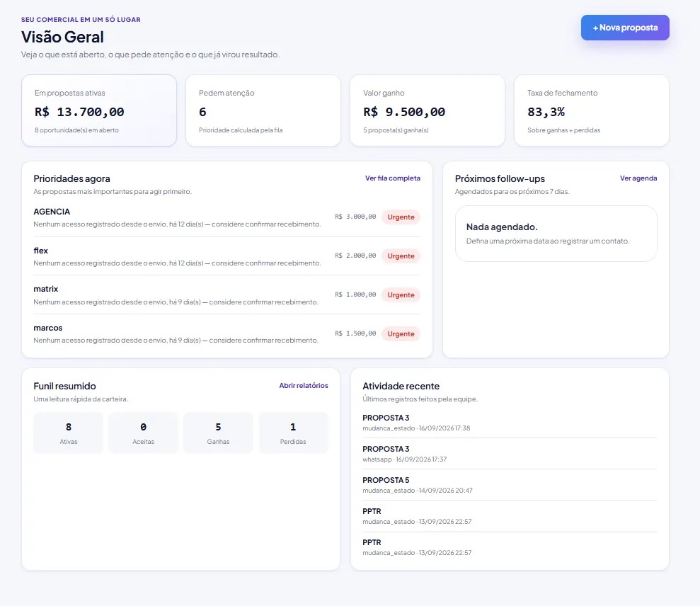700x606 pixels.
Task: Select the 8 Ativas funnel tile
Action: 69,433
